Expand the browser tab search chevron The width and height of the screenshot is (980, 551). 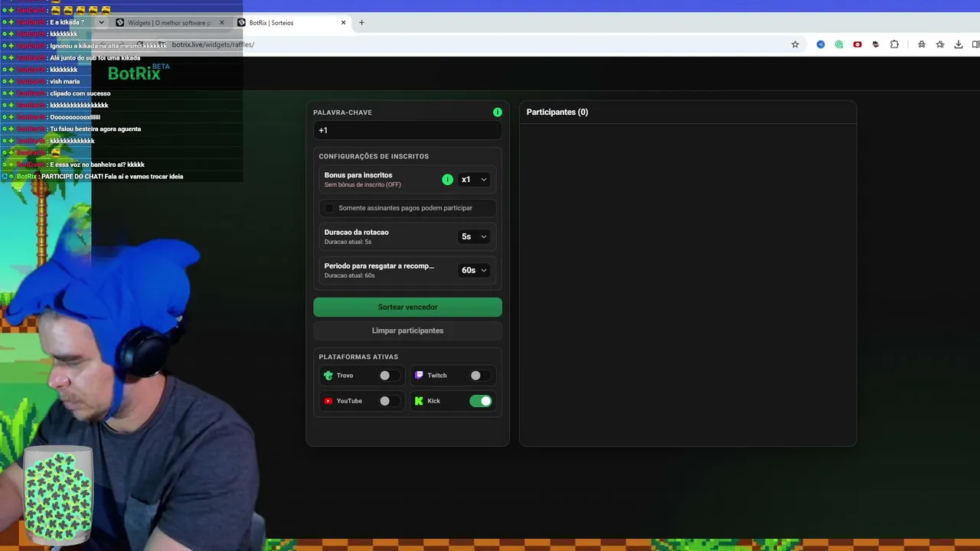[x=101, y=22]
